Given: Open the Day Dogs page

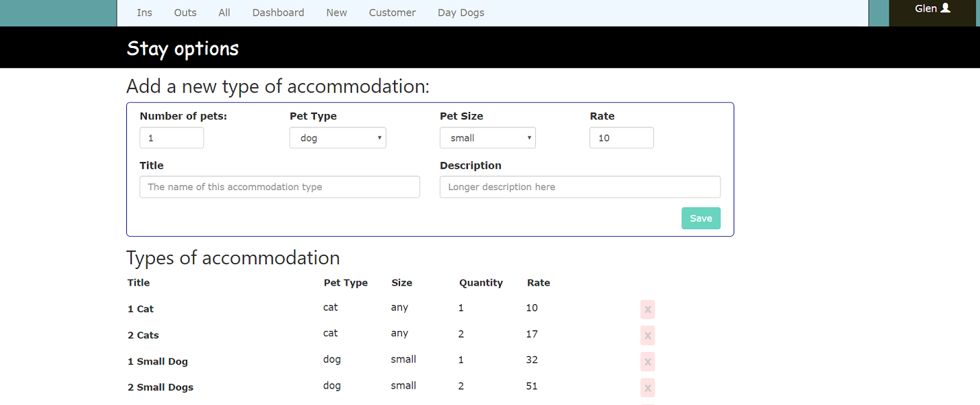Looking at the screenshot, I should pyautogui.click(x=460, y=12).
